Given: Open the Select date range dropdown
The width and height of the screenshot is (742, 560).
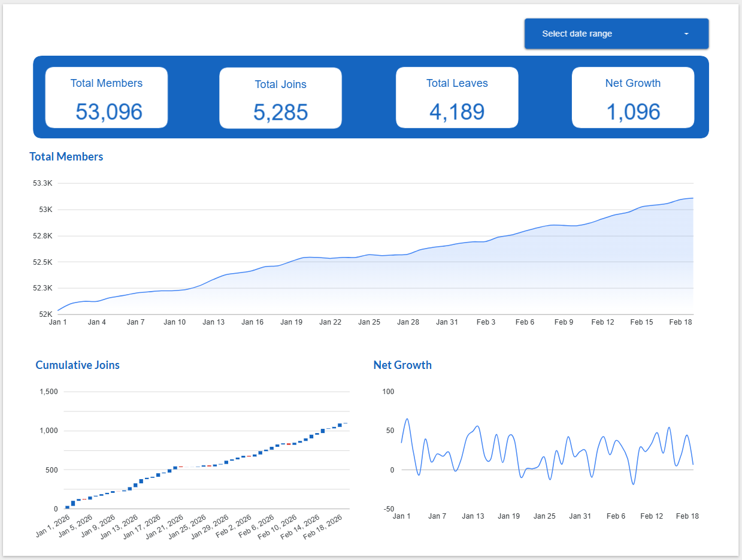Looking at the screenshot, I should pyautogui.click(x=616, y=34).
